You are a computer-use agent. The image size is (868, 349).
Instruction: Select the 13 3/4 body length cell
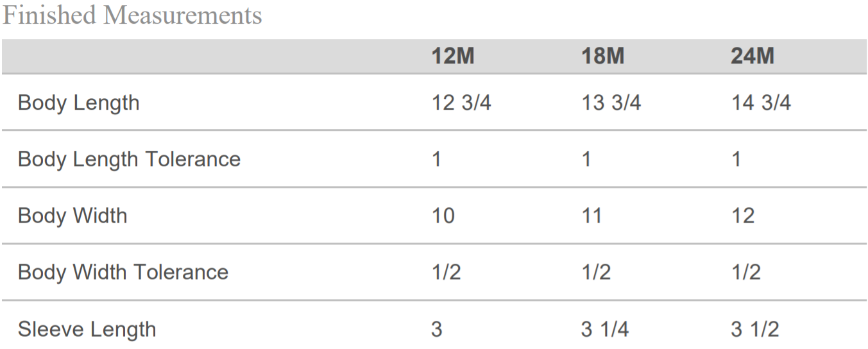coord(611,103)
